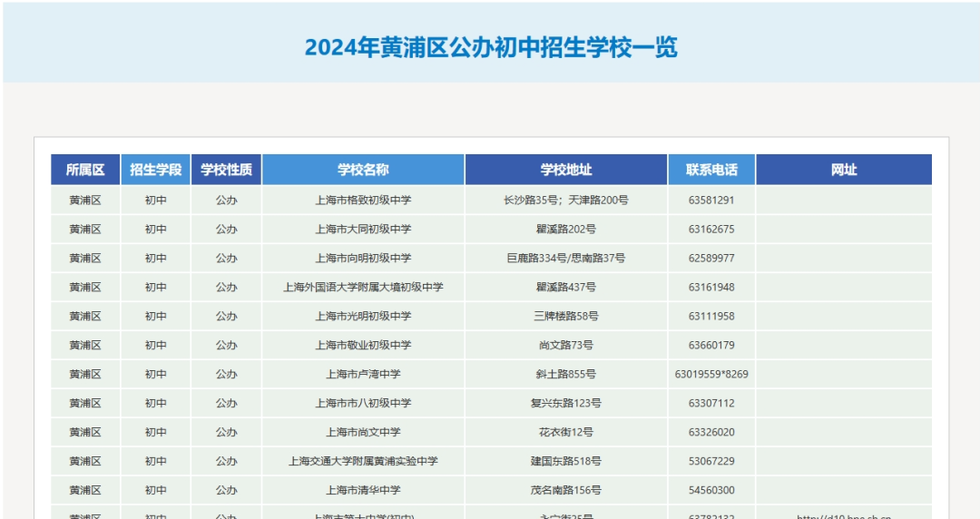Viewport: 980px width, 519px height.
Task: Click address 花衣街12号
Action: pos(566,432)
